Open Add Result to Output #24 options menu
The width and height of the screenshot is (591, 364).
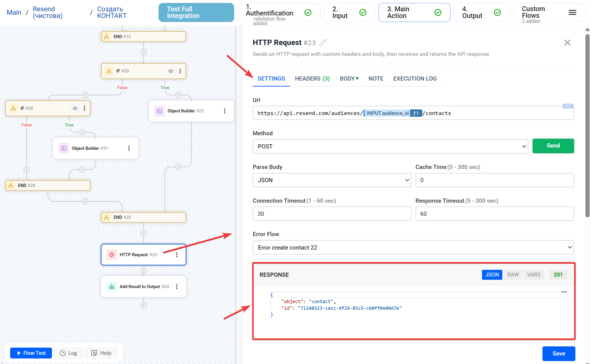177,286
